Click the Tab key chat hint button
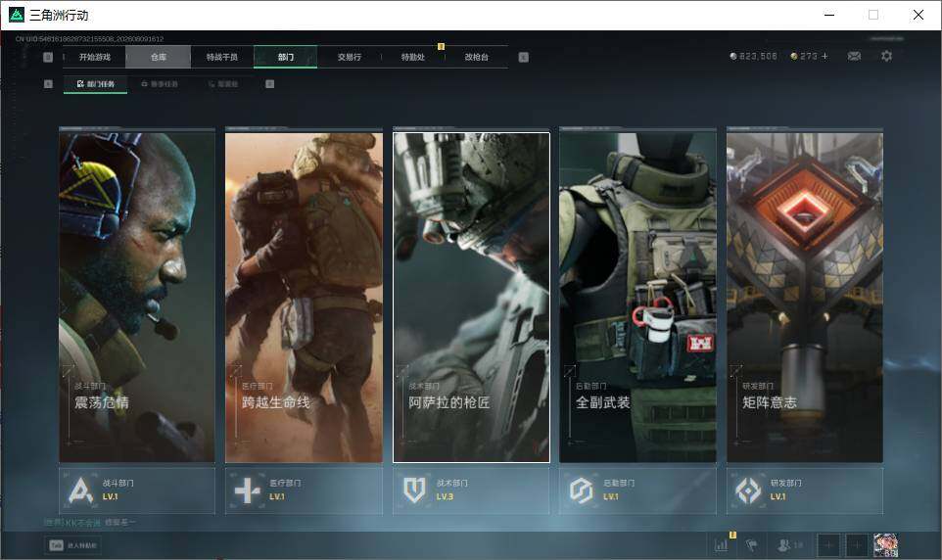Screen dimensions: 942x560 coord(72,545)
